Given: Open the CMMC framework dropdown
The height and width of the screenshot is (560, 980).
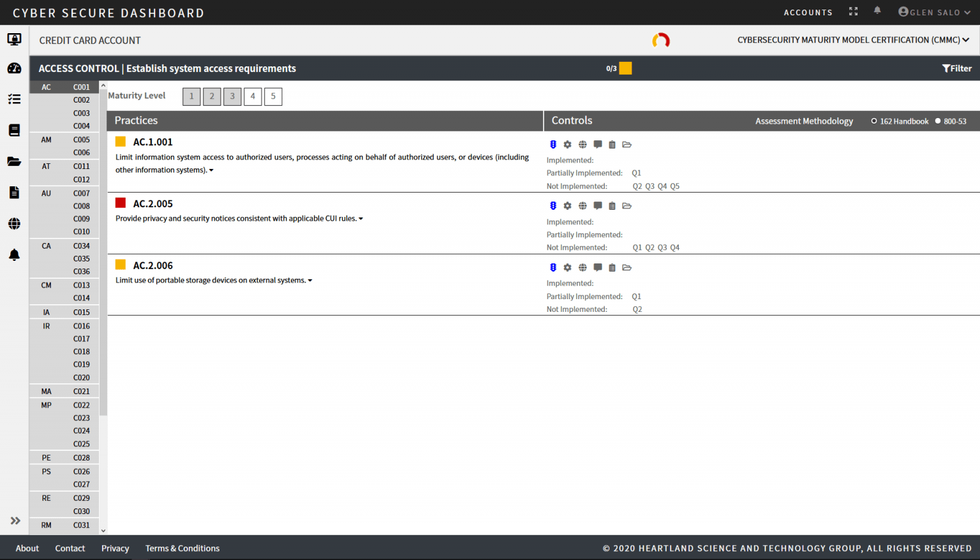Looking at the screenshot, I should (854, 40).
